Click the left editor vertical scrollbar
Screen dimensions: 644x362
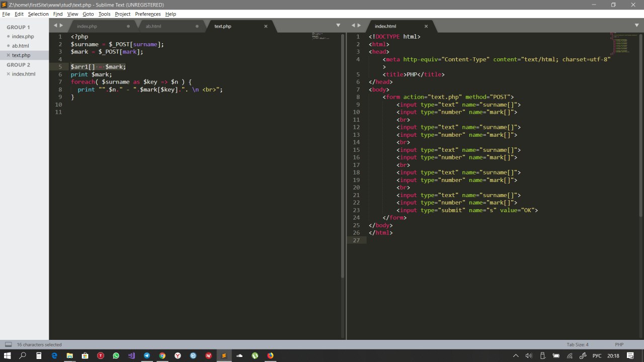[x=343, y=156]
